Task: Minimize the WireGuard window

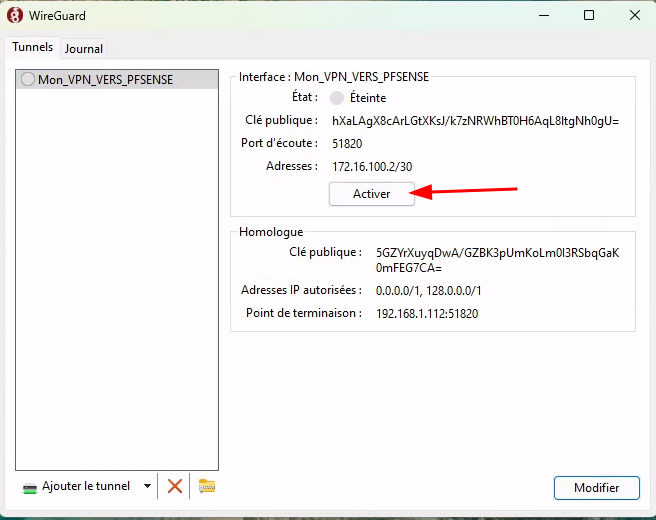Action: coord(543,15)
